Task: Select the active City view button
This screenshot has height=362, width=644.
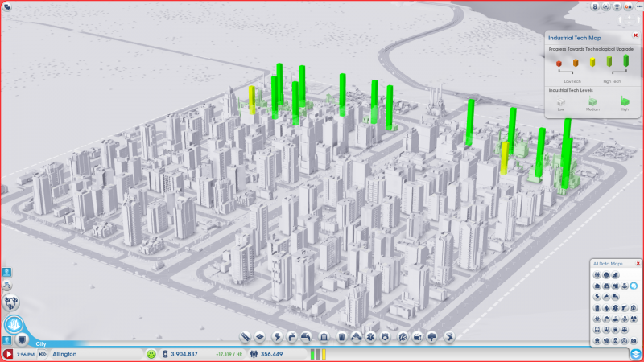Action: pyautogui.click(x=14, y=324)
